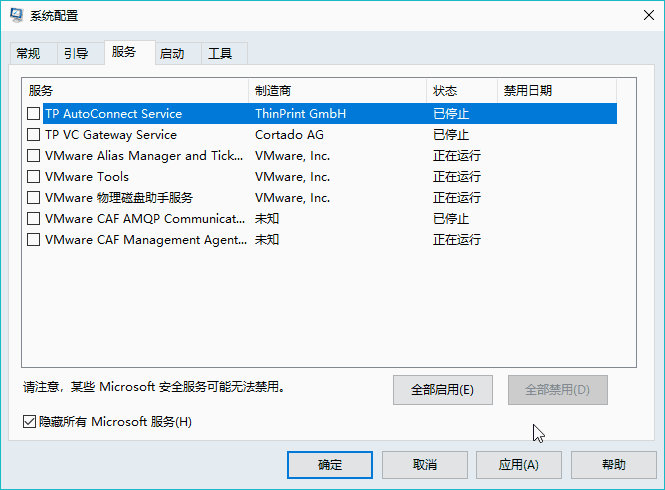This screenshot has width=665, height=490.
Task: Click the 状态 column header
Action: pyautogui.click(x=461, y=91)
